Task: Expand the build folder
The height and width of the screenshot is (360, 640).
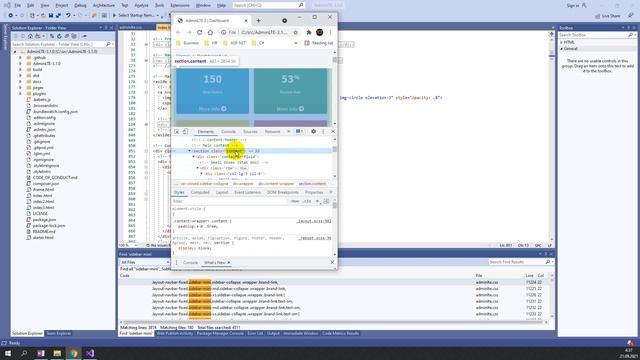Action: click(x=20, y=69)
